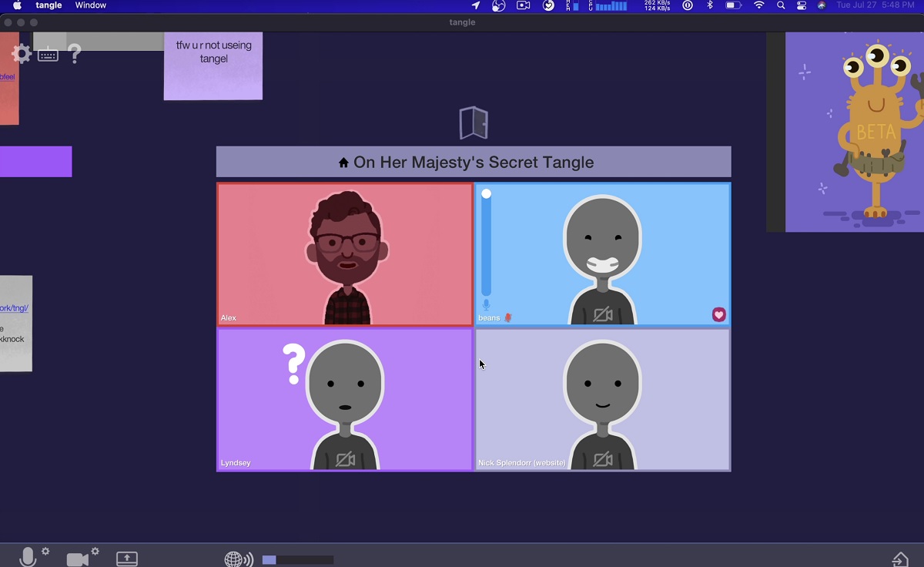Click the battery status icon
The image size is (924, 567).
[734, 5]
